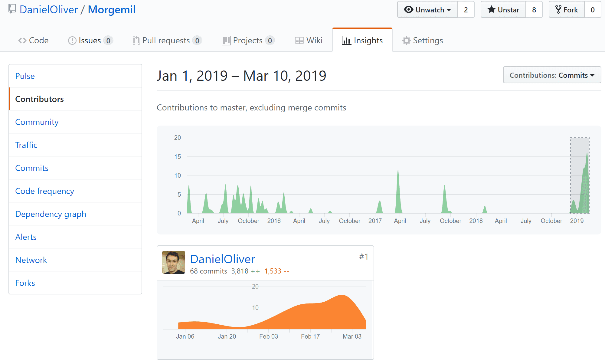The image size is (605, 364).
Task: Unstar the repository
Action: [x=503, y=10]
